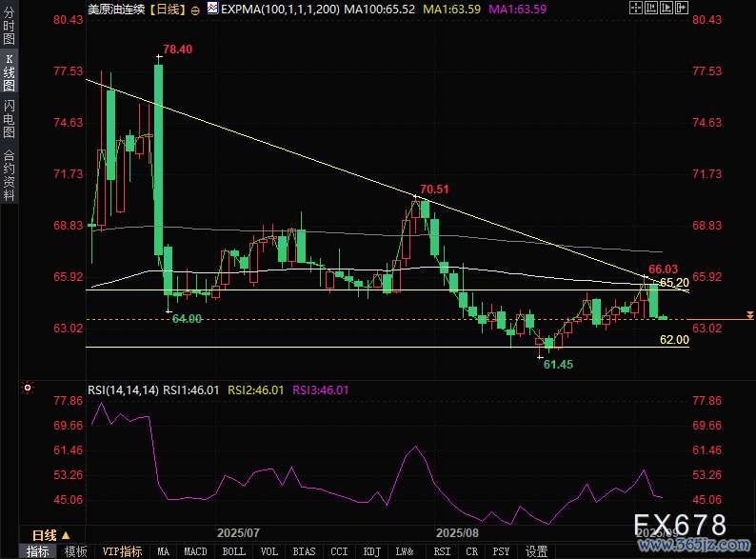Image resolution: width=756 pixels, height=559 pixels.
Task: Click the circled plus icon beside 日线 title
Action: [195, 9]
